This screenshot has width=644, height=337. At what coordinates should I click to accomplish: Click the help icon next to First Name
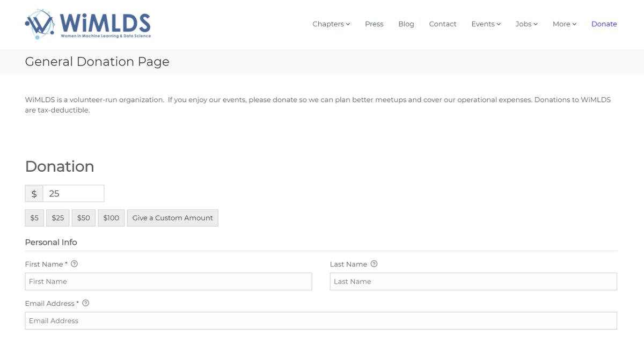[x=75, y=264]
